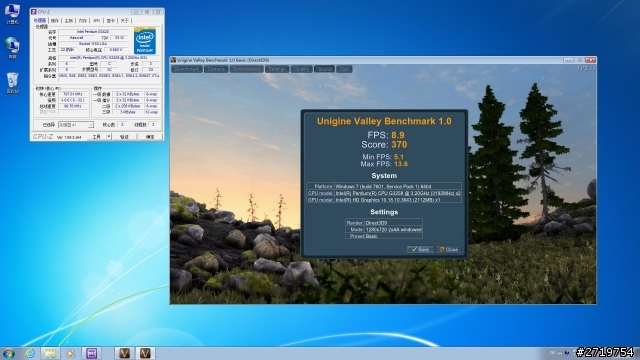The image size is (640, 360).
Task: Click the Socket 1150 LGA package field
Action: [x=93, y=44]
